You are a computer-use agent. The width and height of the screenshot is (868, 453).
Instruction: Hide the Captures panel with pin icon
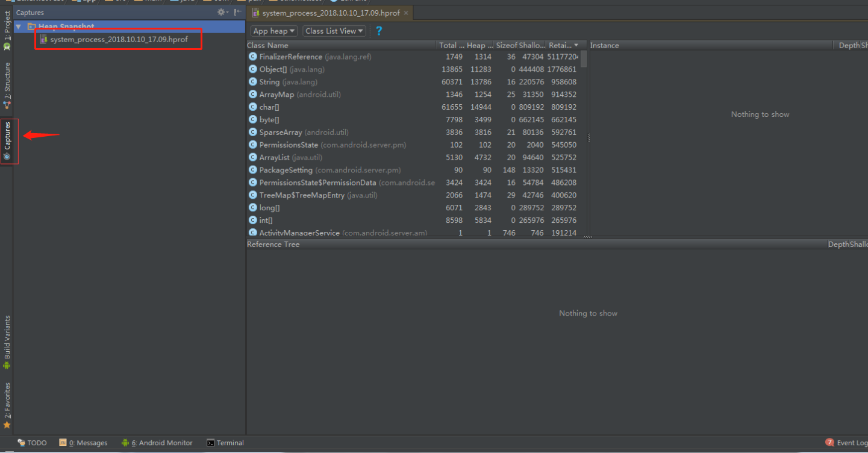pyautogui.click(x=238, y=12)
